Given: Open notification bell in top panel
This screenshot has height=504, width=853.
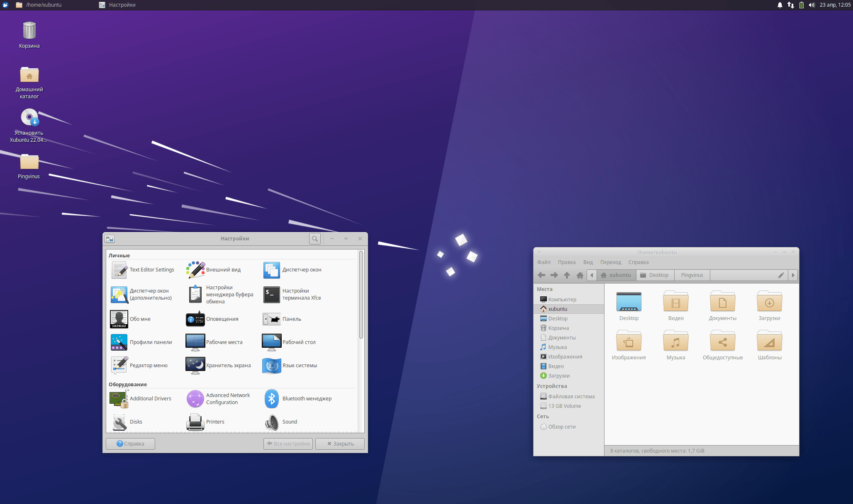Looking at the screenshot, I should [x=780, y=5].
